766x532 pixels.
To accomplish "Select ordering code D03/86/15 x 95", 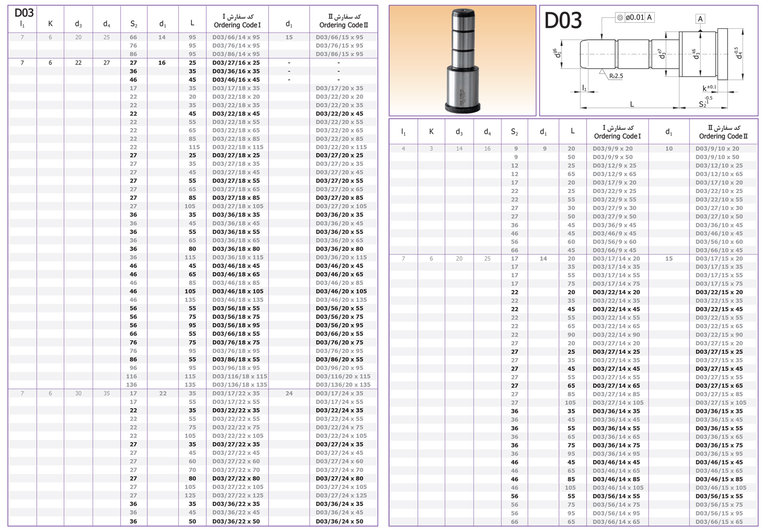I will [339, 54].
